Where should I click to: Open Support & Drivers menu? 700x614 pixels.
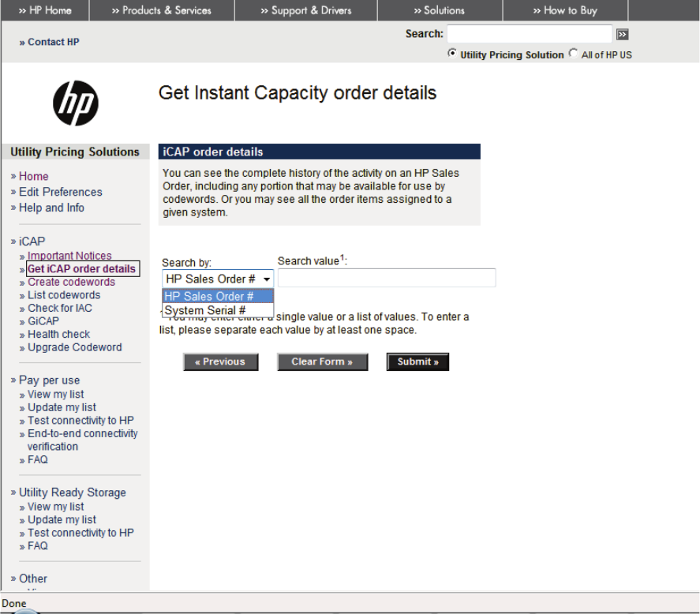(306, 10)
